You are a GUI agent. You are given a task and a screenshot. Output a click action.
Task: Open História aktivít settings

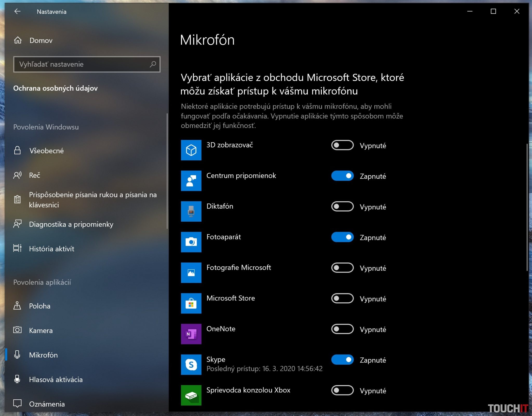pyautogui.click(x=51, y=249)
